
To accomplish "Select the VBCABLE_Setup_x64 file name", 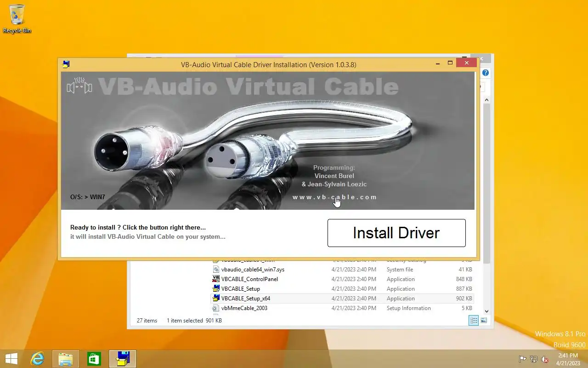I will pyautogui.click(x=246, y=299).
